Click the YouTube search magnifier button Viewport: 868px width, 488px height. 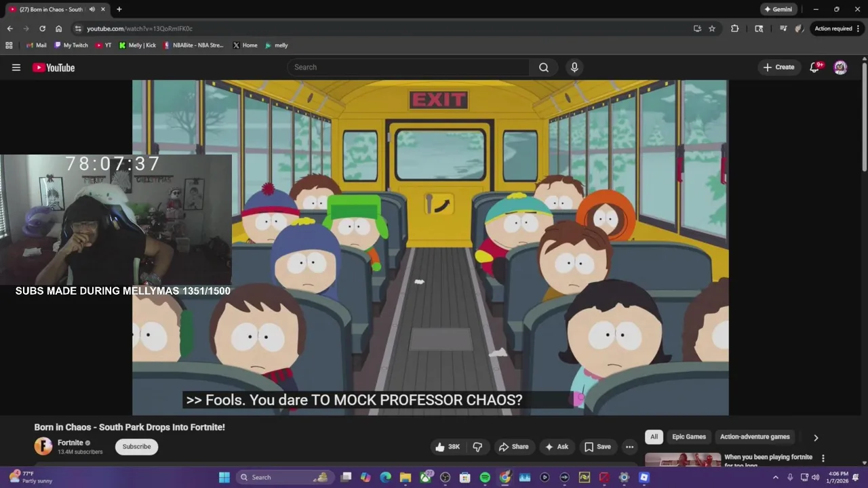pyautogui.click(x=544, y=67)
